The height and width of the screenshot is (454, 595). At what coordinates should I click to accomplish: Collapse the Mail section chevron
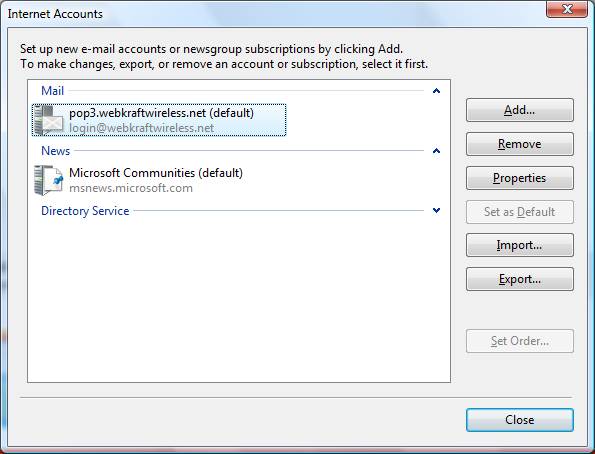coord(436,91)
